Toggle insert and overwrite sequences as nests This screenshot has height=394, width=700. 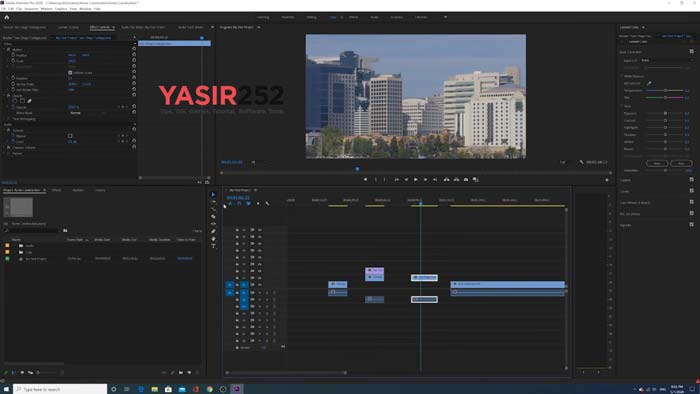[230, 203]
